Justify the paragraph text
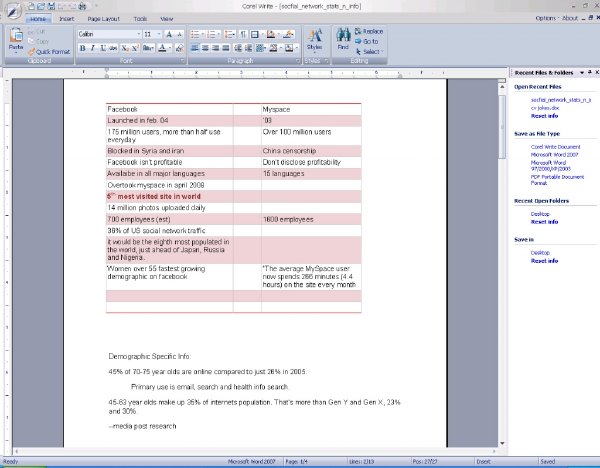600x468 pixels. point(226,48)
